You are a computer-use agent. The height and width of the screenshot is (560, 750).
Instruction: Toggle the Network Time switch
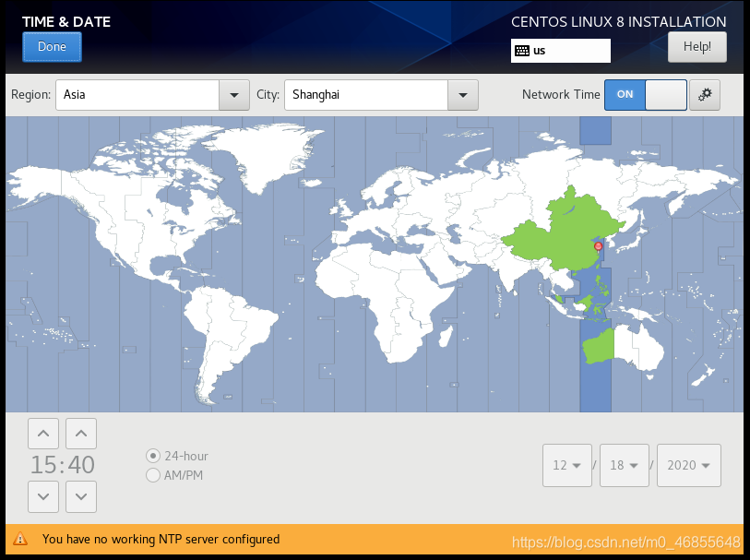click(645, 95)
